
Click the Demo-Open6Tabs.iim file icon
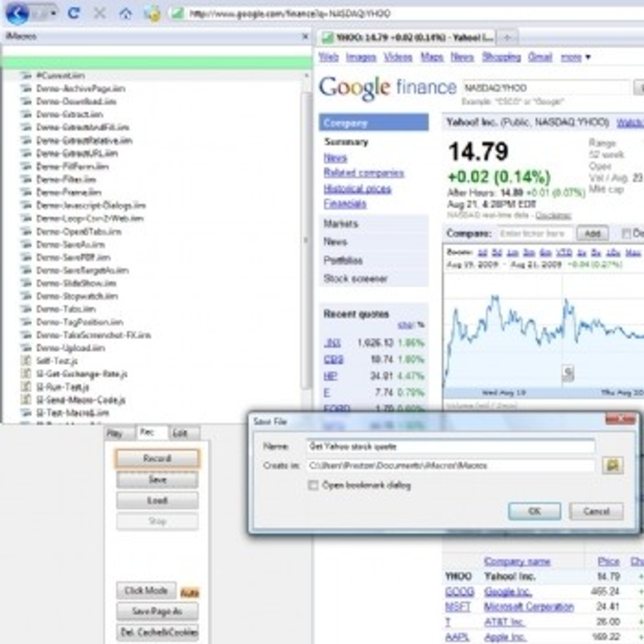(26, 231)
